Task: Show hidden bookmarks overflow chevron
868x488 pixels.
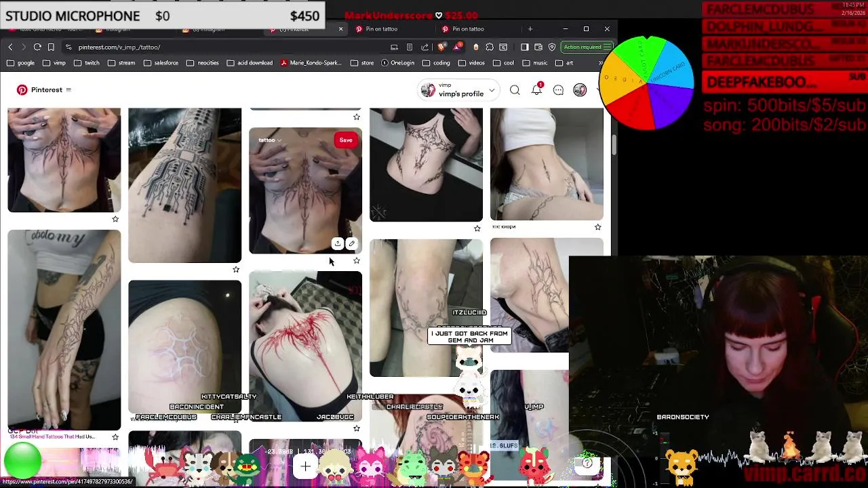Action: pos(600,62)
